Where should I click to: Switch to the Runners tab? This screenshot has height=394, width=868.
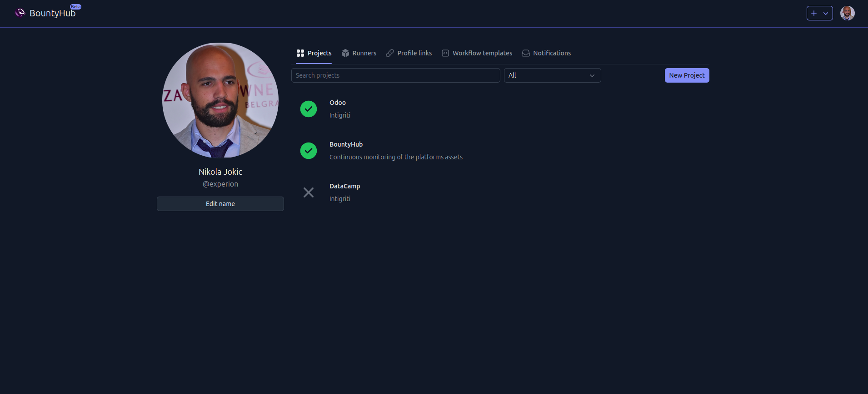tap(359, 53)
